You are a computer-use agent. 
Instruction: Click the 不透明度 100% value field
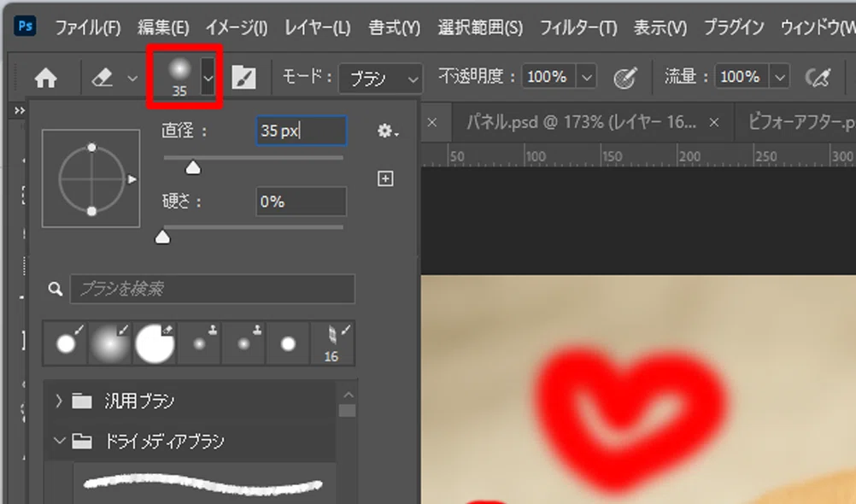click(548, 77)
